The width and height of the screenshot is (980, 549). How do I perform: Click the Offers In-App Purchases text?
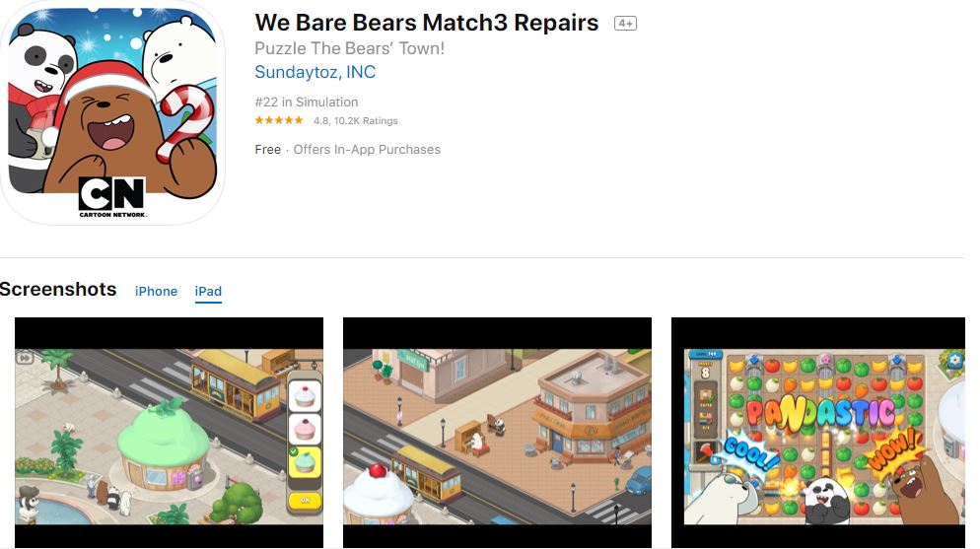pos(367,149)
